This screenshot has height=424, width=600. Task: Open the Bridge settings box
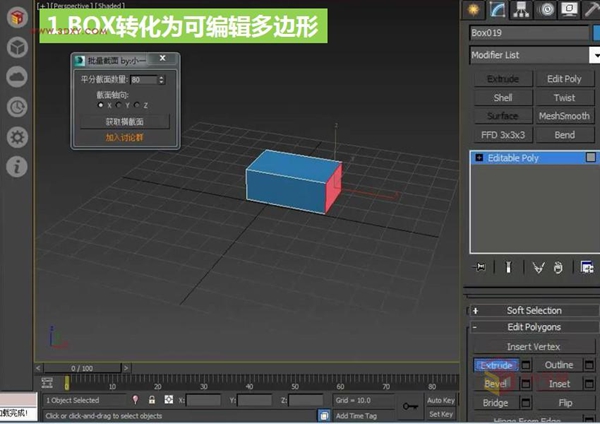[x=526, y=403]
